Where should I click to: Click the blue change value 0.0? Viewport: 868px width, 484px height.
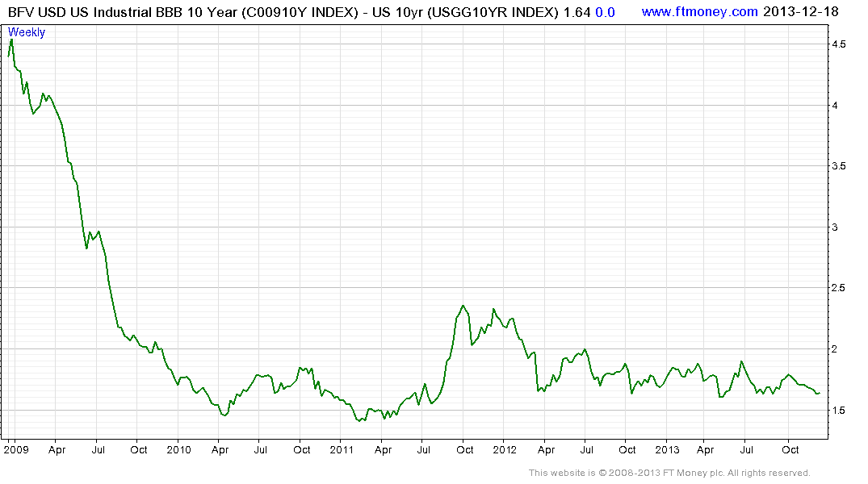605,12
